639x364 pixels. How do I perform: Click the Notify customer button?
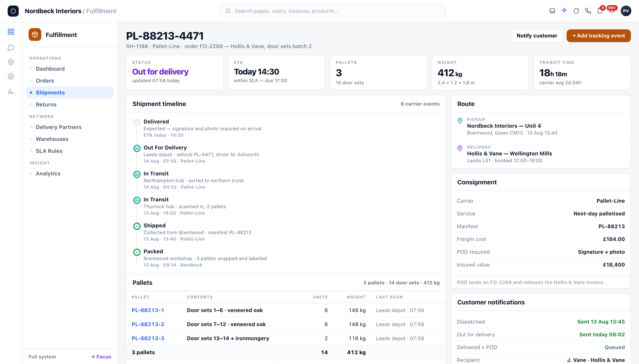point(537,36)
